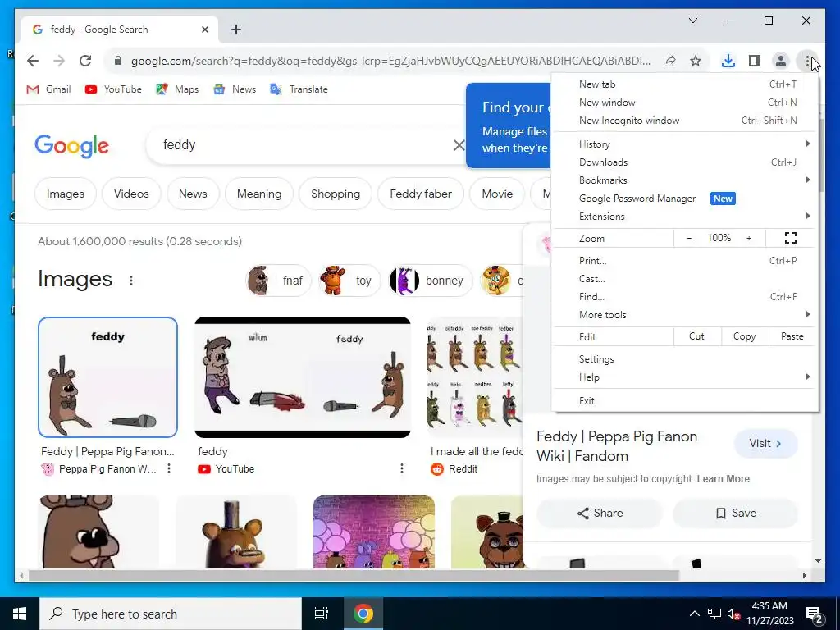Click Paste in the Edit row

pyautogui.click(x=792, y=336)
